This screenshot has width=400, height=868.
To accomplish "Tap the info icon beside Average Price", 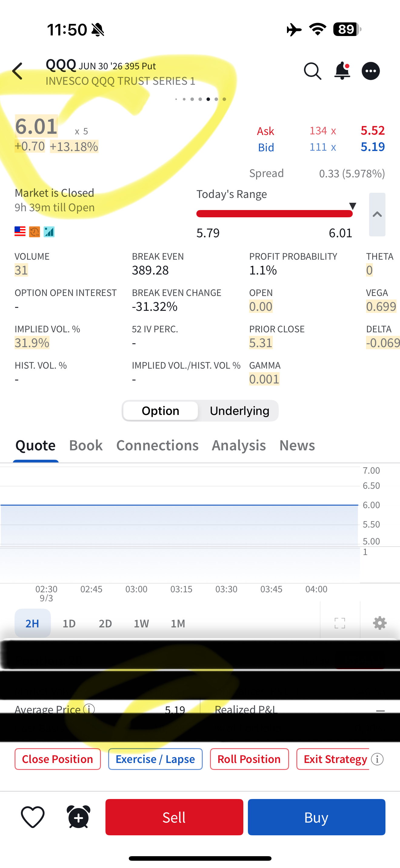I will coord(89,709).
